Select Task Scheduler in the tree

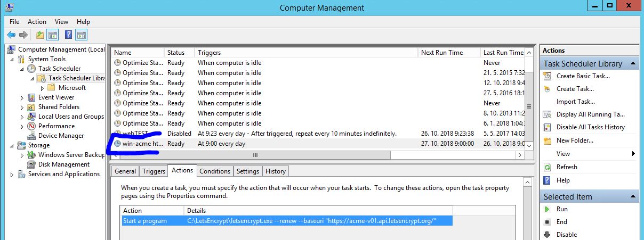[59, 69]
